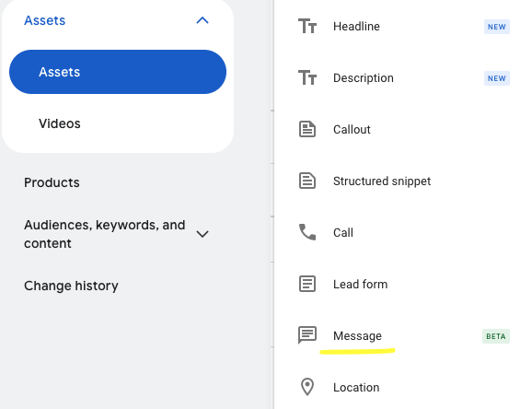Click the Message chat bubble icon
The image size is (532, 409).
307,335
